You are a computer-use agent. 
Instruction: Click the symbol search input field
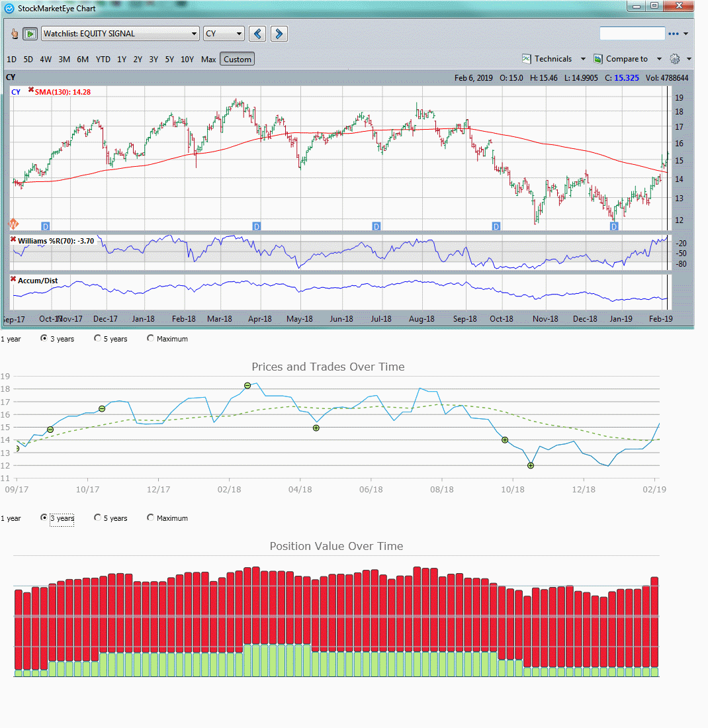632,34
